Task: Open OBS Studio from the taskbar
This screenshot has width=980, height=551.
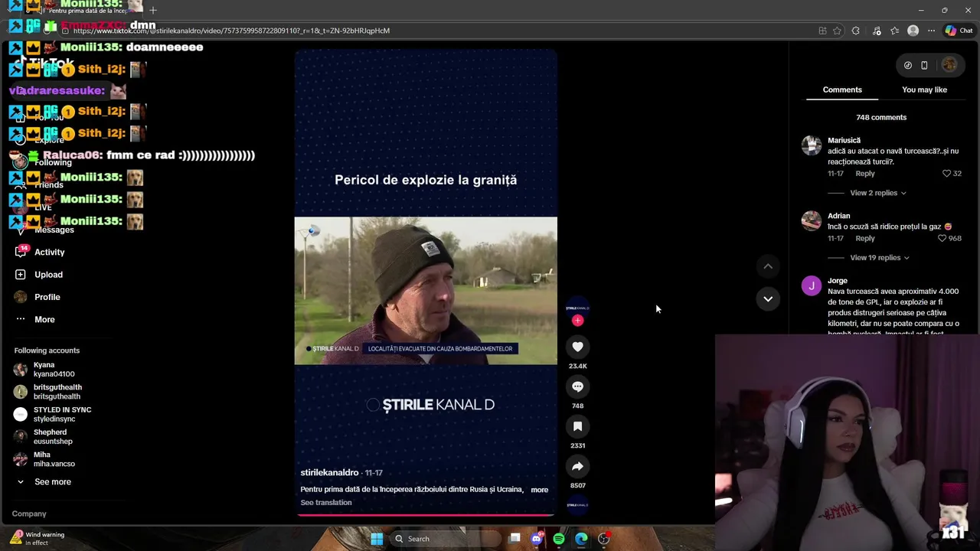Action: (x=604, y=539)
